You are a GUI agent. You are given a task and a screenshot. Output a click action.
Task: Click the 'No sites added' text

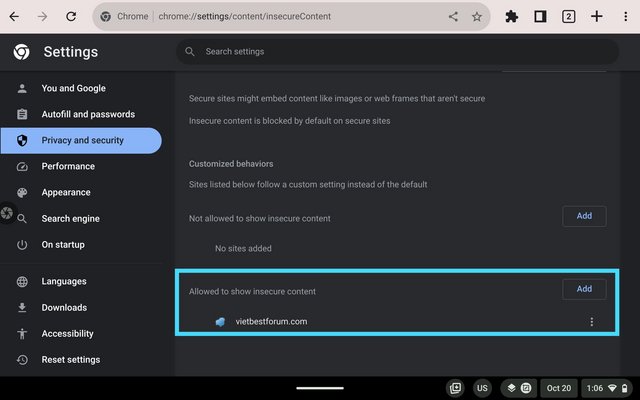(x=243, y=249)
